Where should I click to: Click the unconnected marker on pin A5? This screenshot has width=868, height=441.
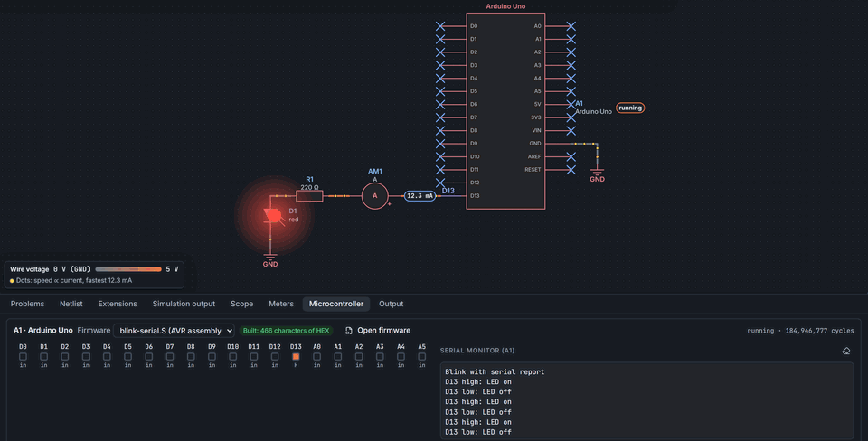click(571, 91)
